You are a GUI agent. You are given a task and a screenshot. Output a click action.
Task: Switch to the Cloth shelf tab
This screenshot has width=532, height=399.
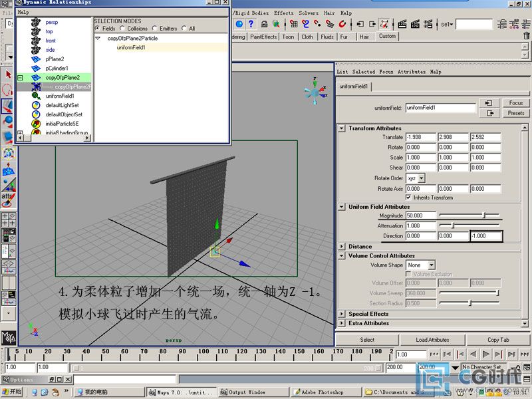point(307,37)
